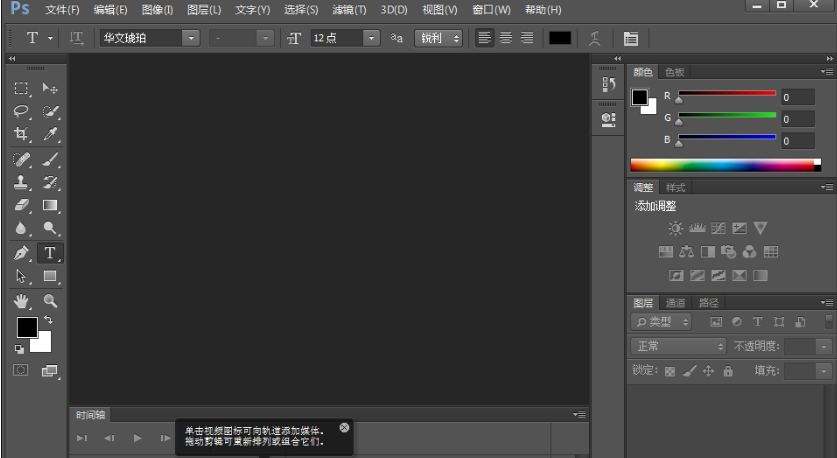Image resolution: width=837 pixels, height=458 pixels.
Task: Play the timeline
Action: (x=137, y=438)
